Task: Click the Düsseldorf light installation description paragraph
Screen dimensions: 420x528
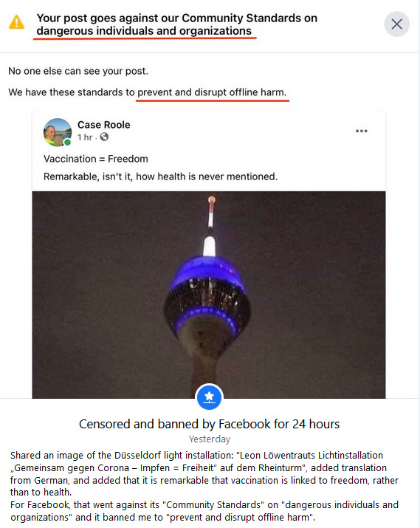Action: (204, 474)
